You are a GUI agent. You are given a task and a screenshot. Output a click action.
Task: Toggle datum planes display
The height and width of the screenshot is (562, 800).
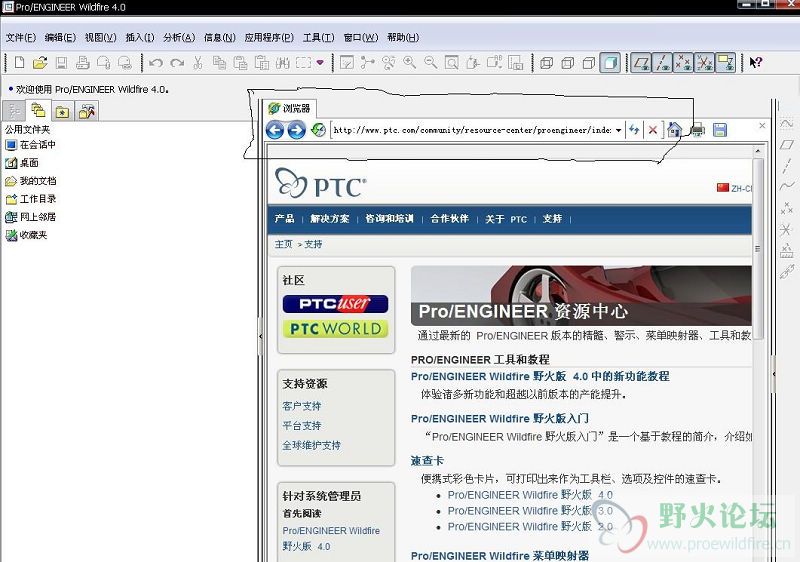coord(641,63)
